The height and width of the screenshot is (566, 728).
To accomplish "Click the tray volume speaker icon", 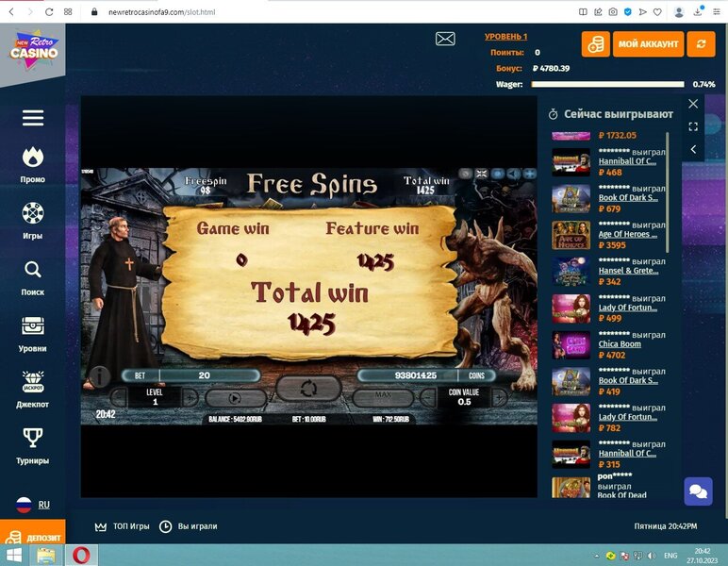I will [x=652, y=556].
